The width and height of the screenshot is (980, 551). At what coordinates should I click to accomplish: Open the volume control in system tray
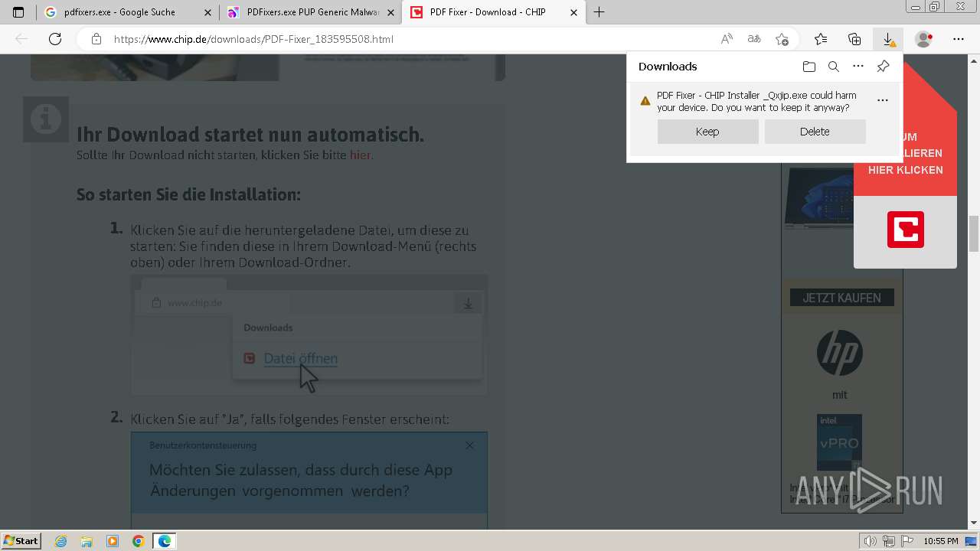[x=871, y=541]
